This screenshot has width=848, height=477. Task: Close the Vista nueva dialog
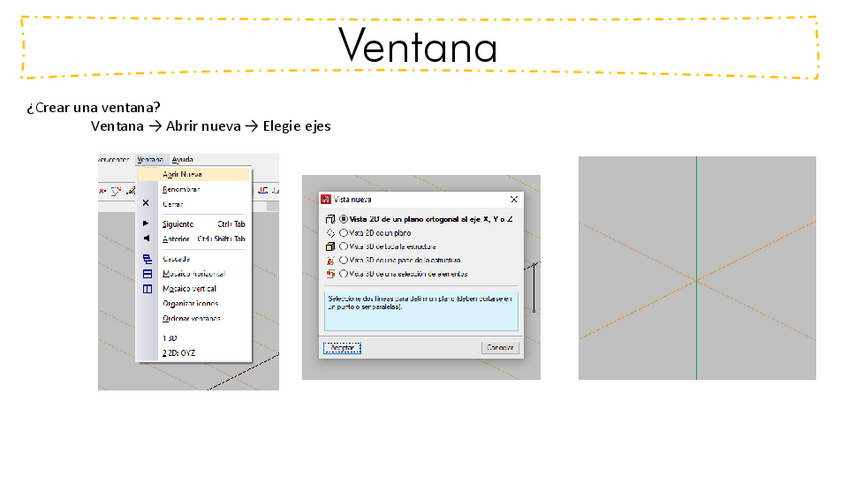tap(514, 200)
